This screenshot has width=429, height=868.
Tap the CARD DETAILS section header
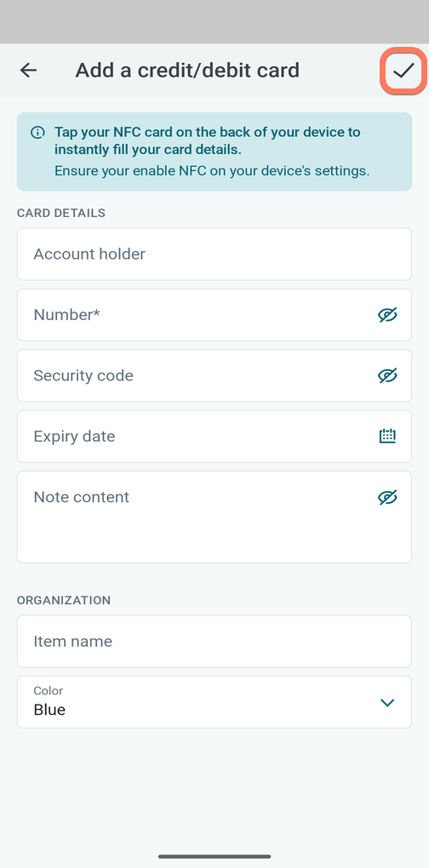click(61, 213)
